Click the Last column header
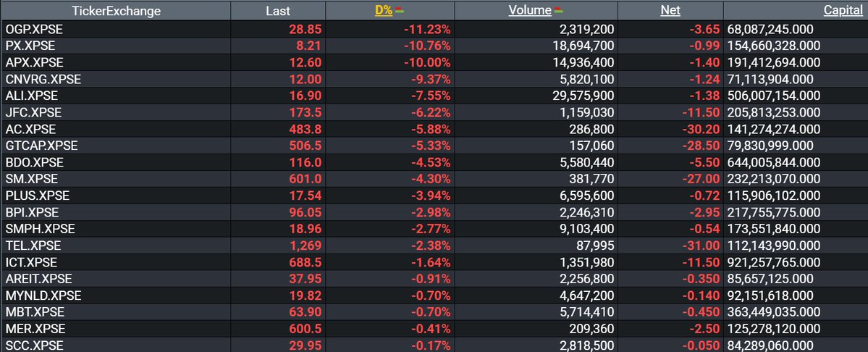The height and width of the screenshot is (352, 868). (278, 11)
